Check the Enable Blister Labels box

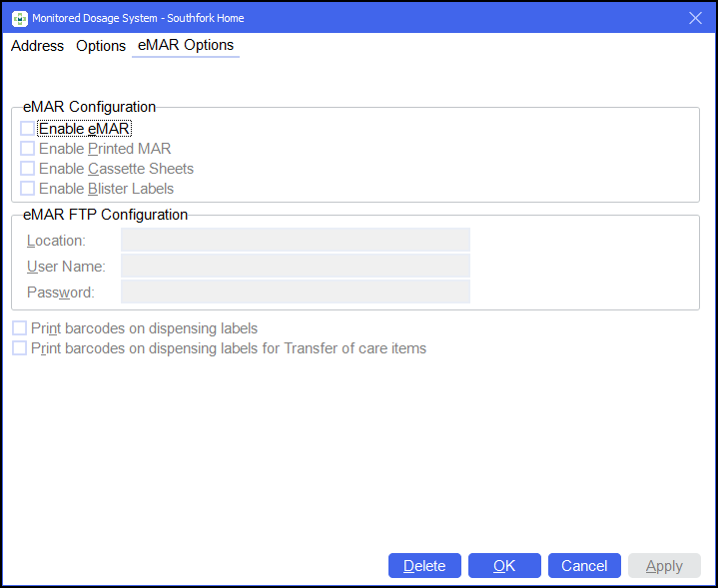[28, 189]
